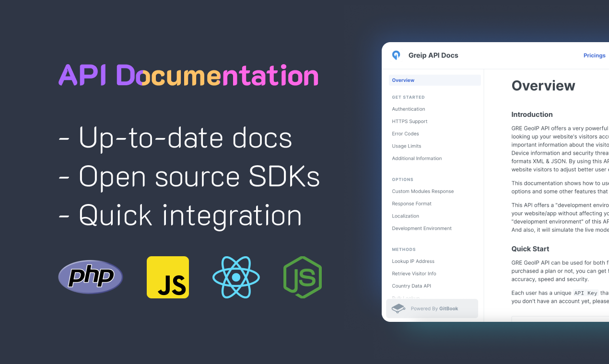Open Development Environment page

422,228
